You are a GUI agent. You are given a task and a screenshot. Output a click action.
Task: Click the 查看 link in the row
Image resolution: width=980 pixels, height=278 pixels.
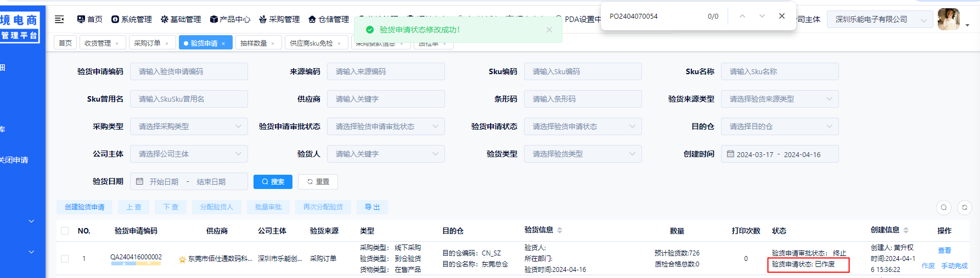pos(944,251)
